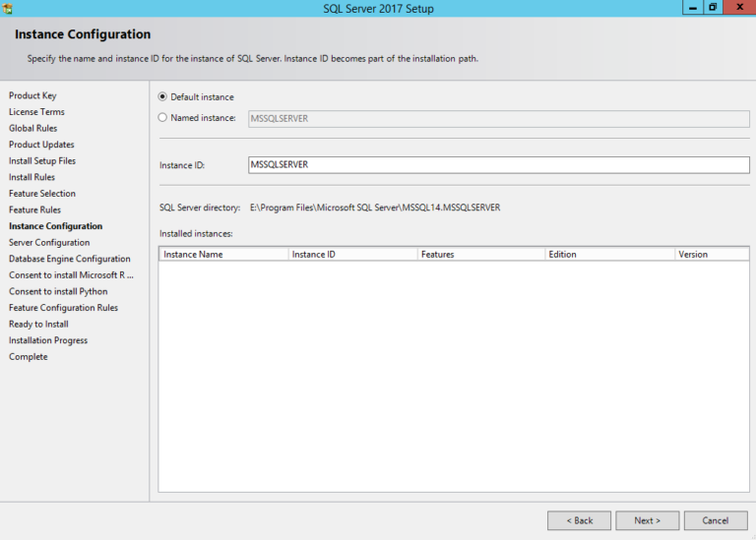This screenshot has width=756, height=540.
Task: Click the SQL Server 2017 Setup title text
Action: click(378, 8)
